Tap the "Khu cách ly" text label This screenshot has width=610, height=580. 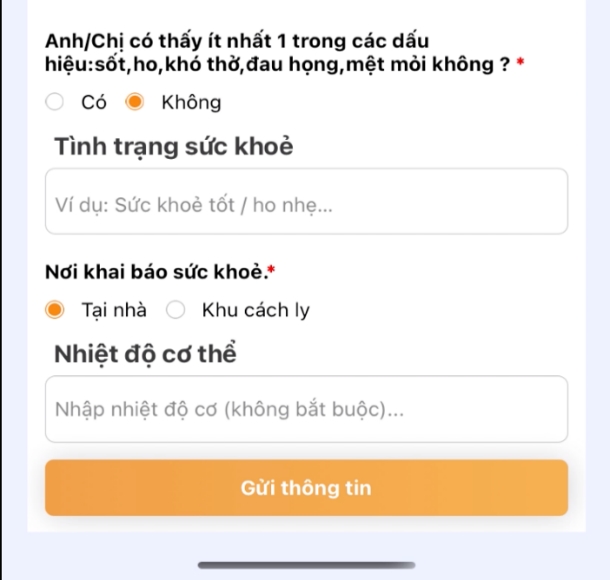(256, 310)
